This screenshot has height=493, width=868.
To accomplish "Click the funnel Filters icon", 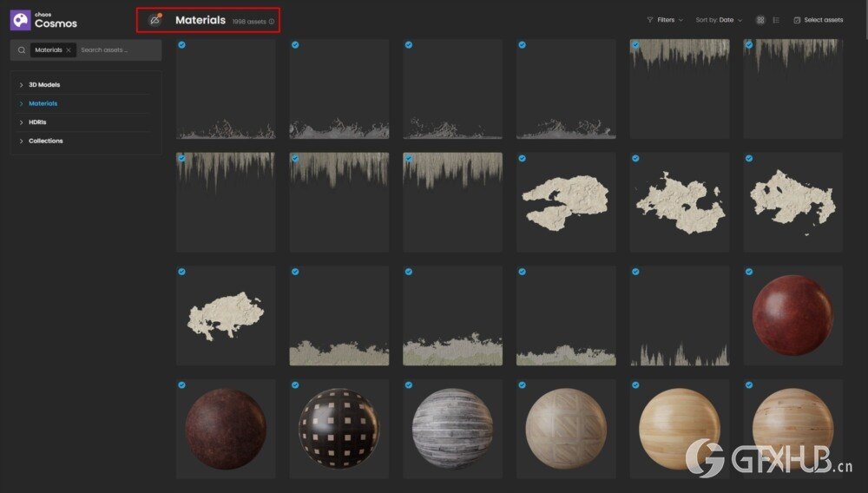I will coord(650,20).
